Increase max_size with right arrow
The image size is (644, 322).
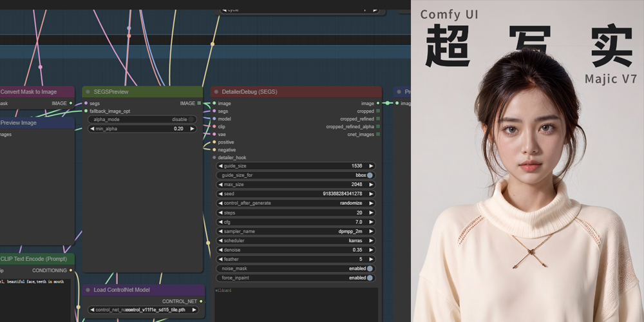pyautogui.click(x=371, y=185)
